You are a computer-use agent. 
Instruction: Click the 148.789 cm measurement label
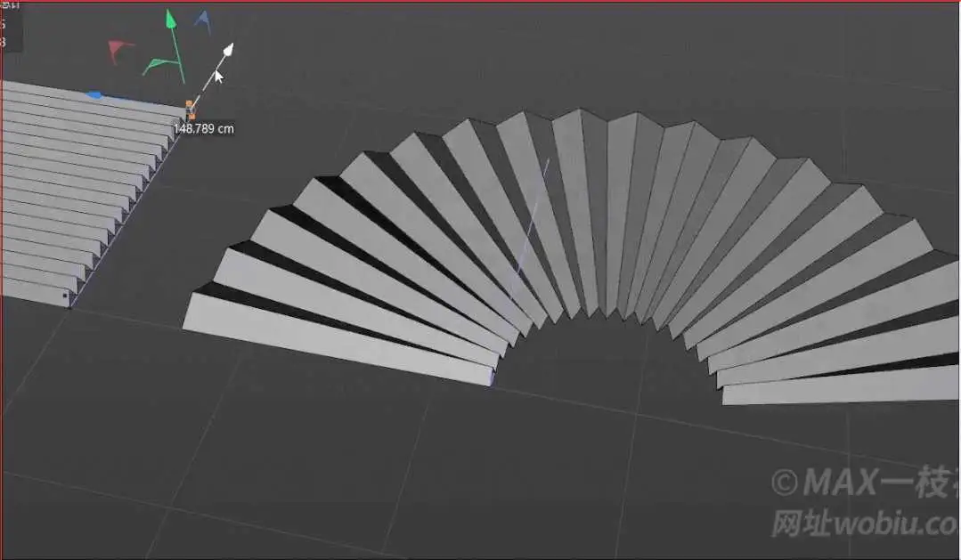click(x=203, y=129)
